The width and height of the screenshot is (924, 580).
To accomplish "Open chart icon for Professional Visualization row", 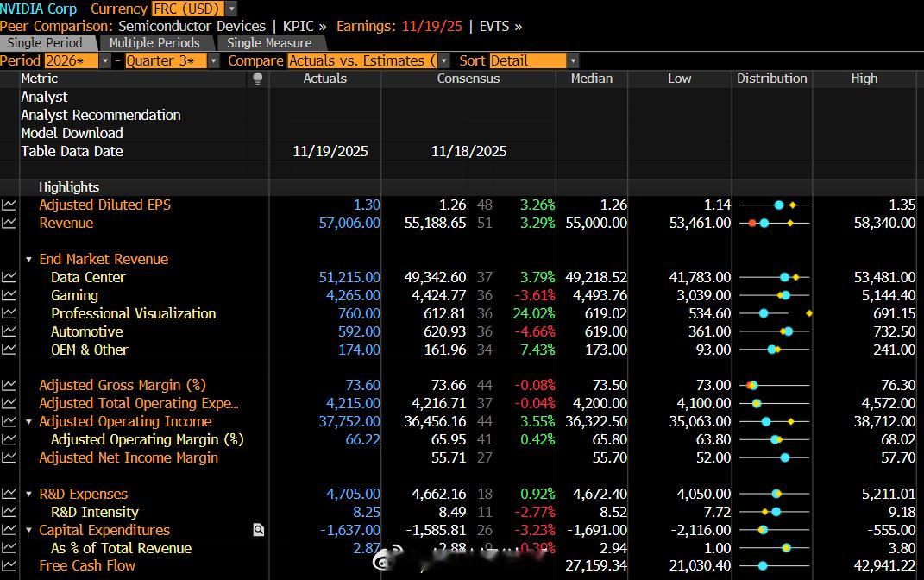I will click(x=9, y=313).
